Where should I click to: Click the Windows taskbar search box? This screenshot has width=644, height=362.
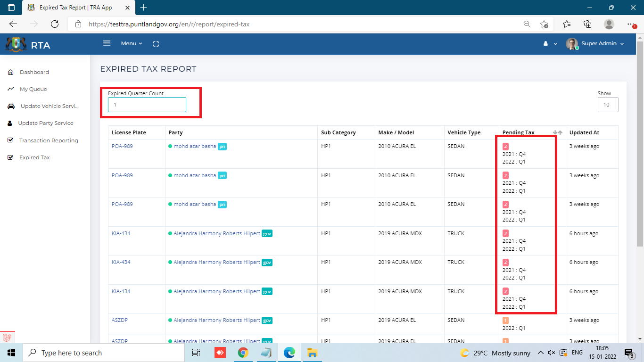104,353
